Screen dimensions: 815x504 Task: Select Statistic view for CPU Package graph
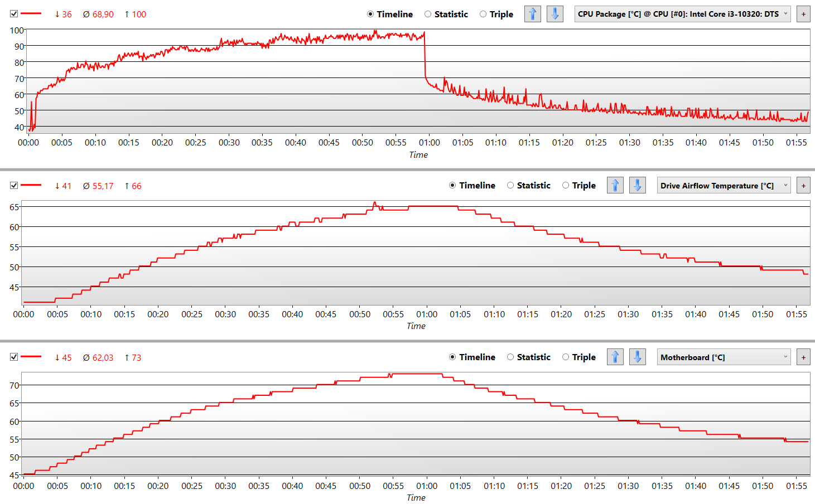tap(428, 14)
